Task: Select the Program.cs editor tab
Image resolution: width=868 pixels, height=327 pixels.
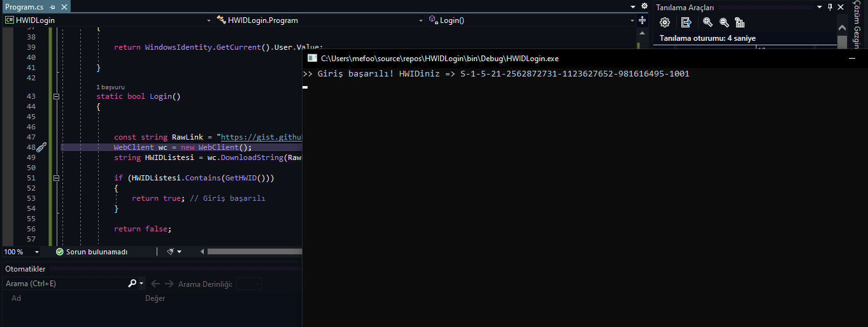Action: 24,6
